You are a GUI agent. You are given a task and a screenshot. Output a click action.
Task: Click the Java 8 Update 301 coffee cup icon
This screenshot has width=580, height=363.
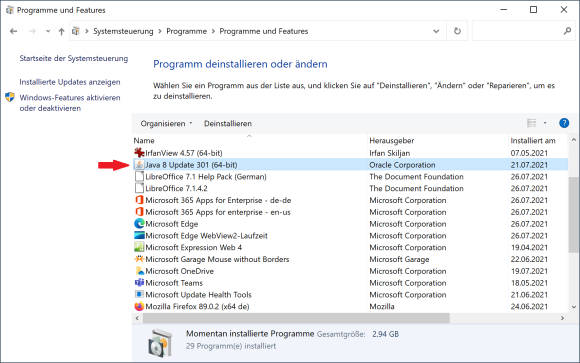click(x=139, y=164)
